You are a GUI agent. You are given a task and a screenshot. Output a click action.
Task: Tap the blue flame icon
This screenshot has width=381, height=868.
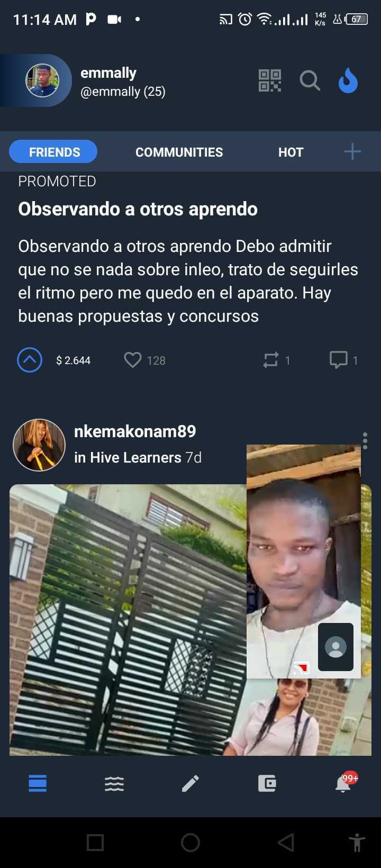[348, 81]
